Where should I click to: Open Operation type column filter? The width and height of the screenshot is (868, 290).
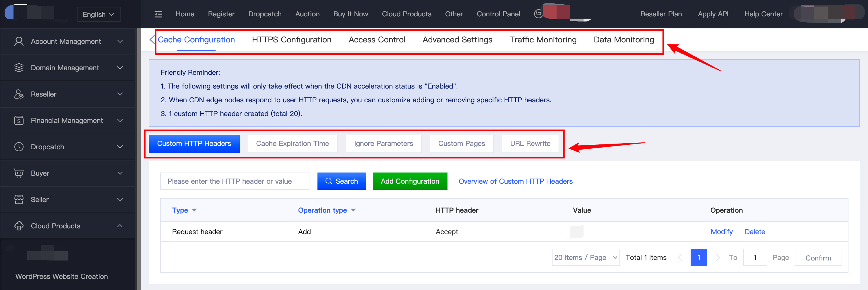(x=353, y=210)
